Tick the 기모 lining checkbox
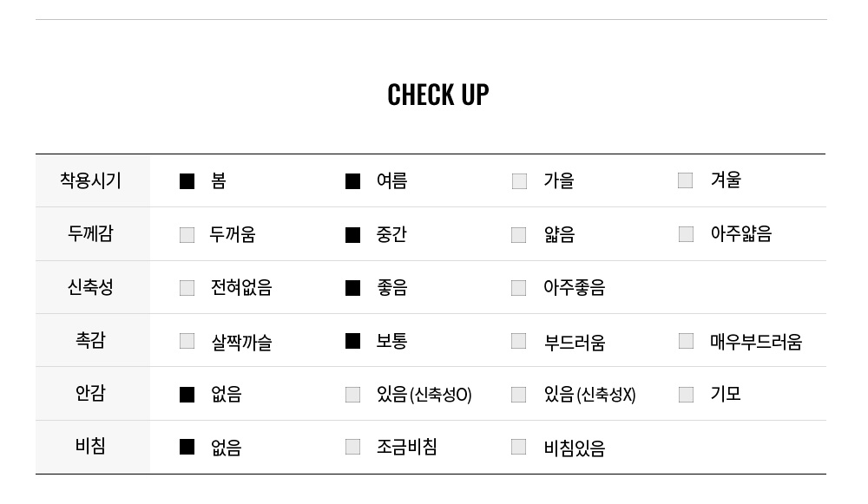This screenshot has width=868, height=504. pos(686,395)
